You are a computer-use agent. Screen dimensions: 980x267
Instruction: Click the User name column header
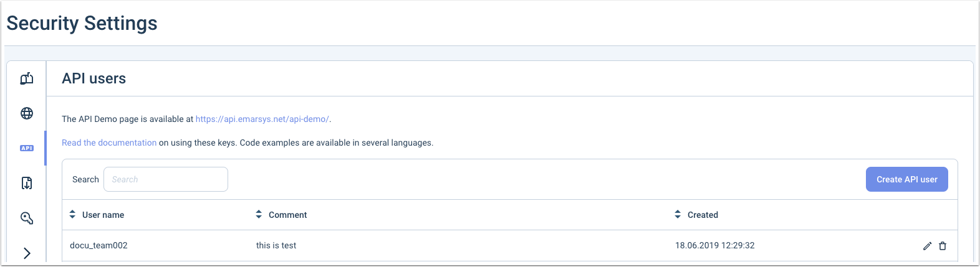(x=103, y=215)
